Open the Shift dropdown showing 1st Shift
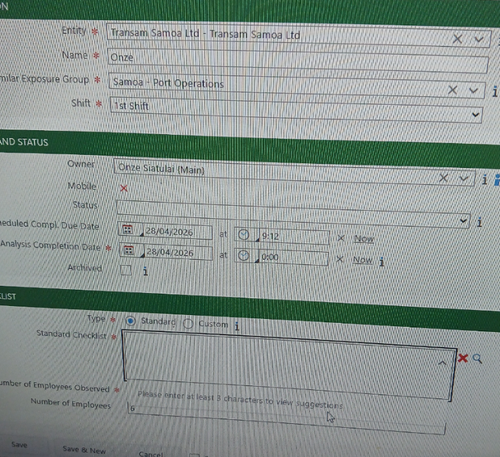 tap(296, 110)
